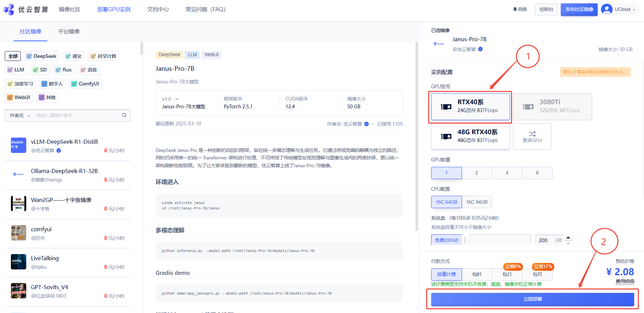Increase system disk size with up stepper
Screen dimensions: 644x313
[x=568, y=237]
